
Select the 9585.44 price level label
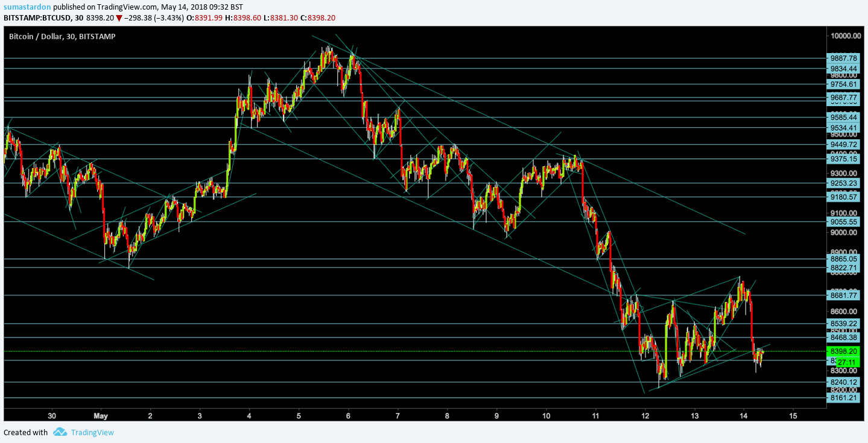pyautogui.click(x=843, y=117)
